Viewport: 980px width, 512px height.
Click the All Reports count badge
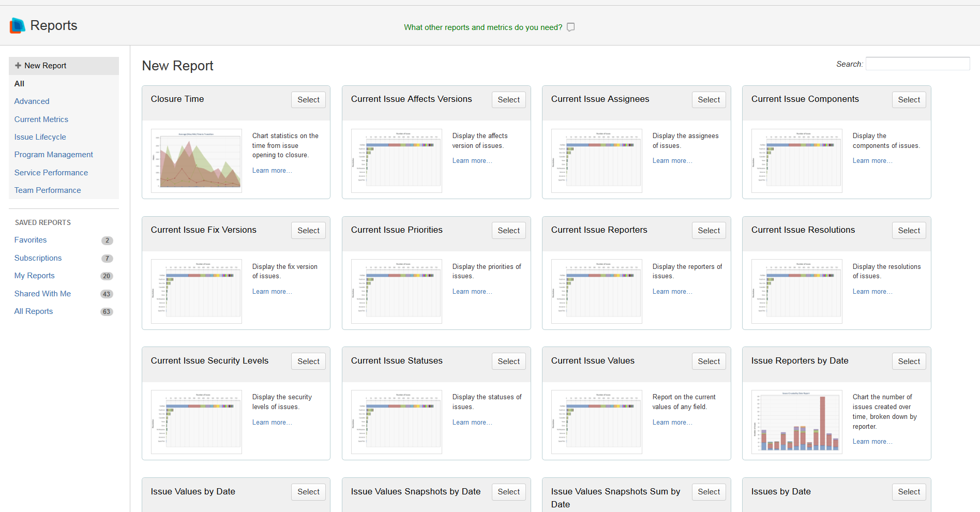[107, 312]
